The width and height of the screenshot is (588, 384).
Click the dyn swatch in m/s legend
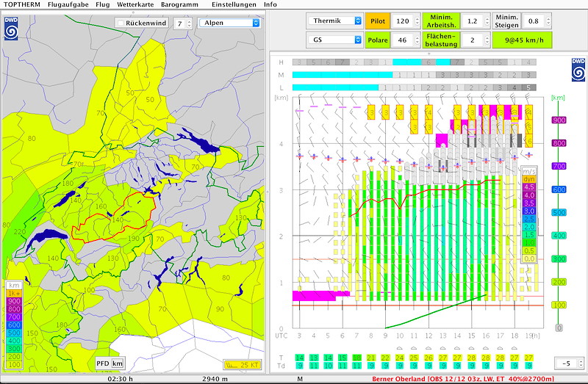tap(528, 179)
